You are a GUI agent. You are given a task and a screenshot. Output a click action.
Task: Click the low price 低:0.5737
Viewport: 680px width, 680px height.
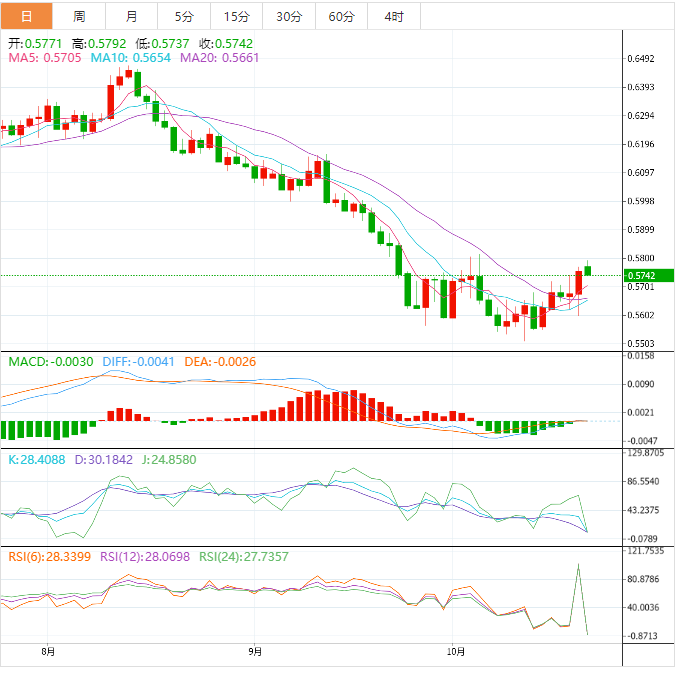tap(162, 43)
